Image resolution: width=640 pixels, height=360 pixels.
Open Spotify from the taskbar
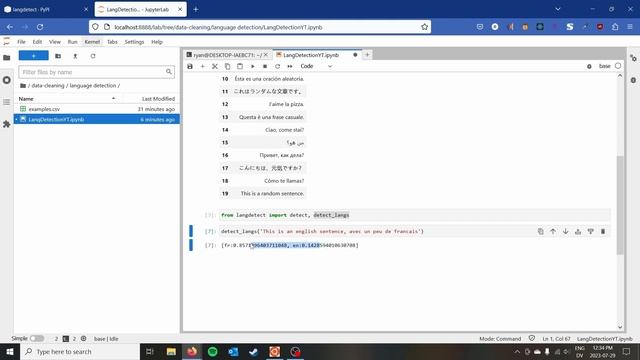point(213,351)
